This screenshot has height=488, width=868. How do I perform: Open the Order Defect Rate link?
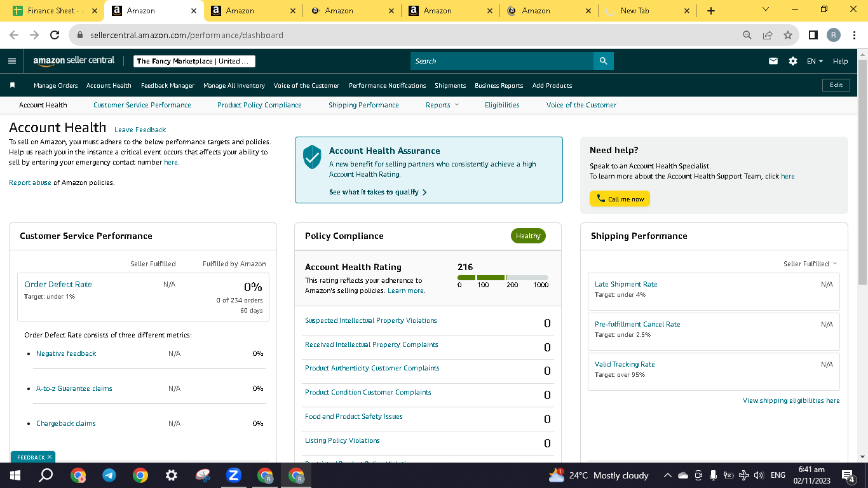pyautogui.click(x=58, y=284)
